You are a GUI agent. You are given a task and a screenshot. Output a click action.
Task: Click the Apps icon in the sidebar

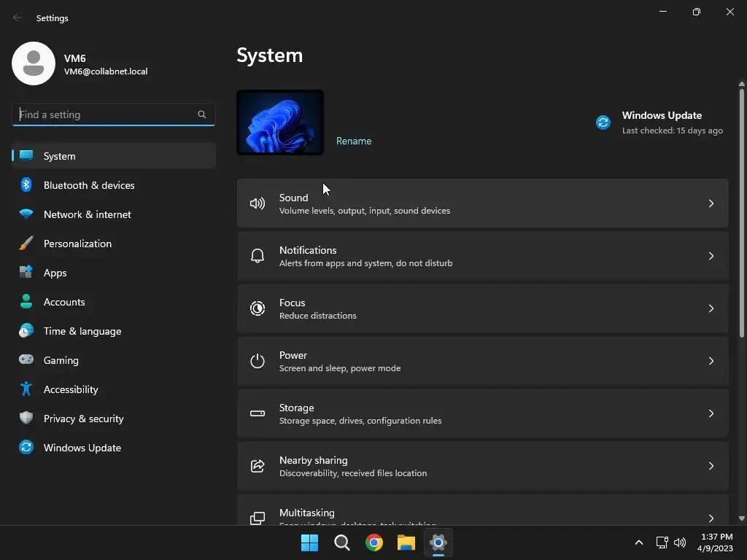pyautogui.click(x=26, y=272)
